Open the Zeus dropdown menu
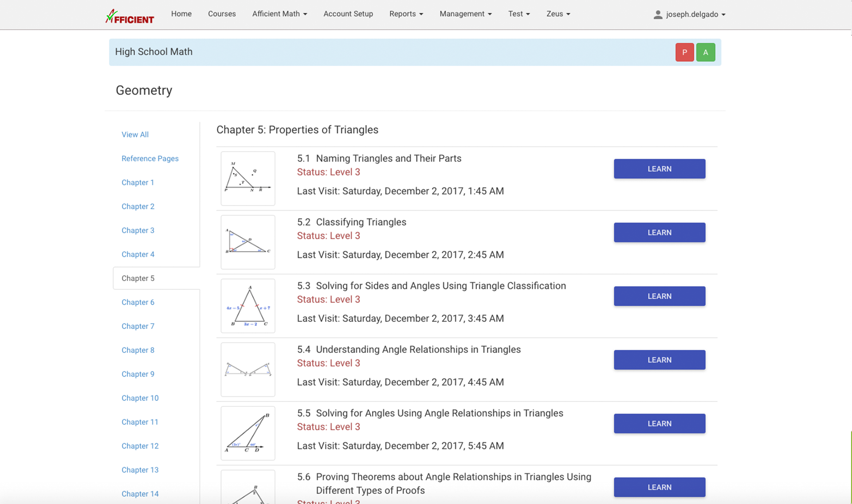The image size is (852, 504). tap(558, 14)
